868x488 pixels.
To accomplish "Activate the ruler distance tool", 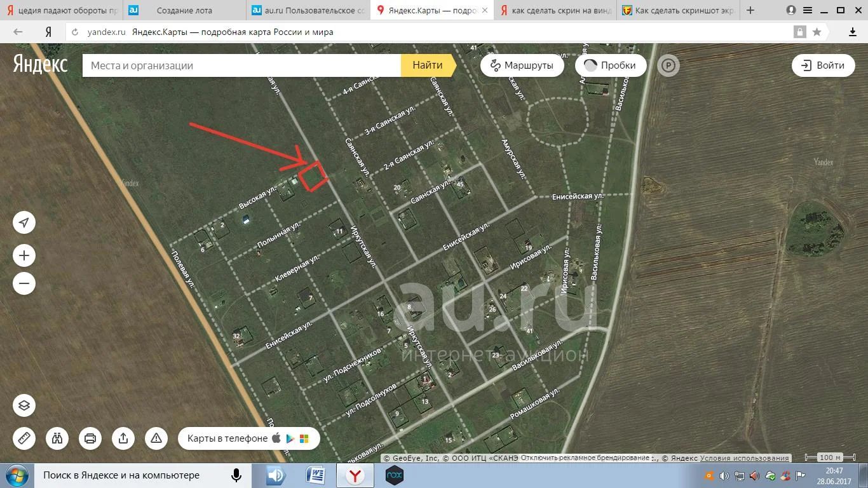I will 24,438.
